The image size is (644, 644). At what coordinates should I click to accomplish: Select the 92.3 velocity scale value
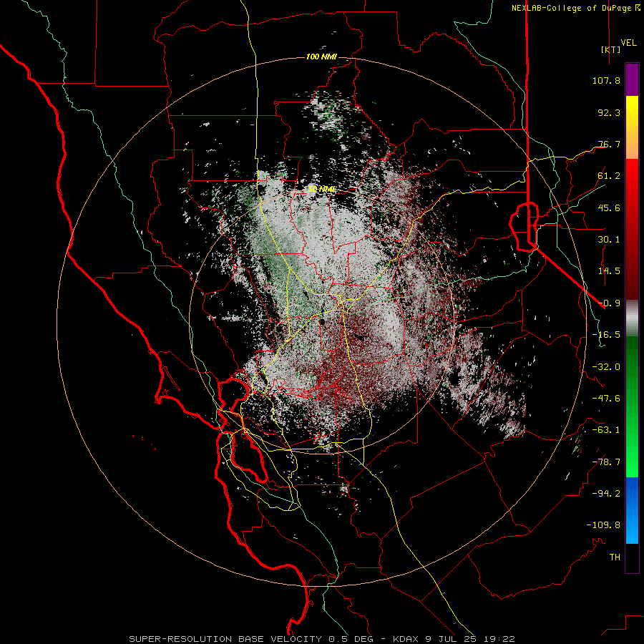click(609, 112)
